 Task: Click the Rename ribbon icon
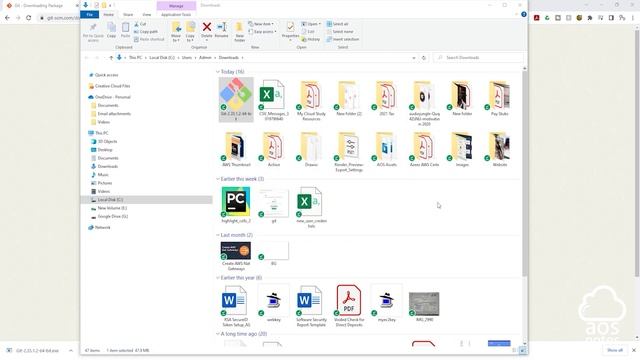pyautogui.click(x=222, y=28)
